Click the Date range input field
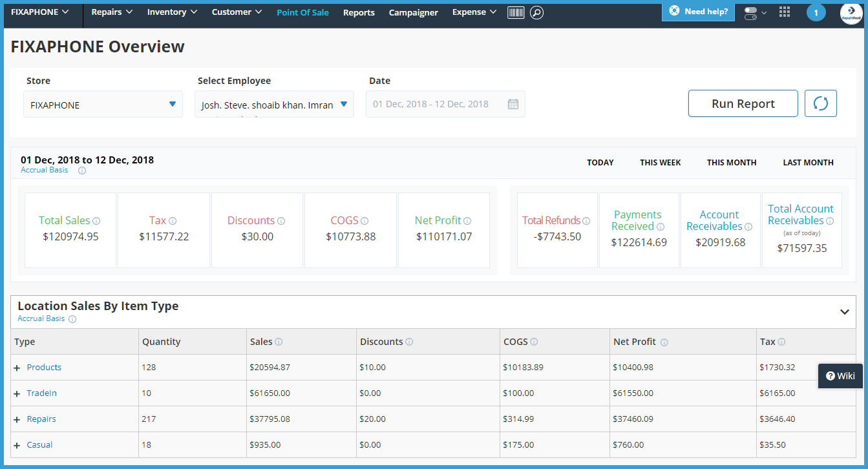 (x=445, y=104)
